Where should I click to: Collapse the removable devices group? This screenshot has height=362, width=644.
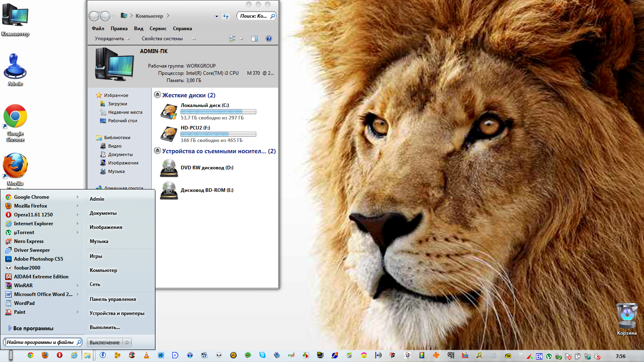[158, 151]
